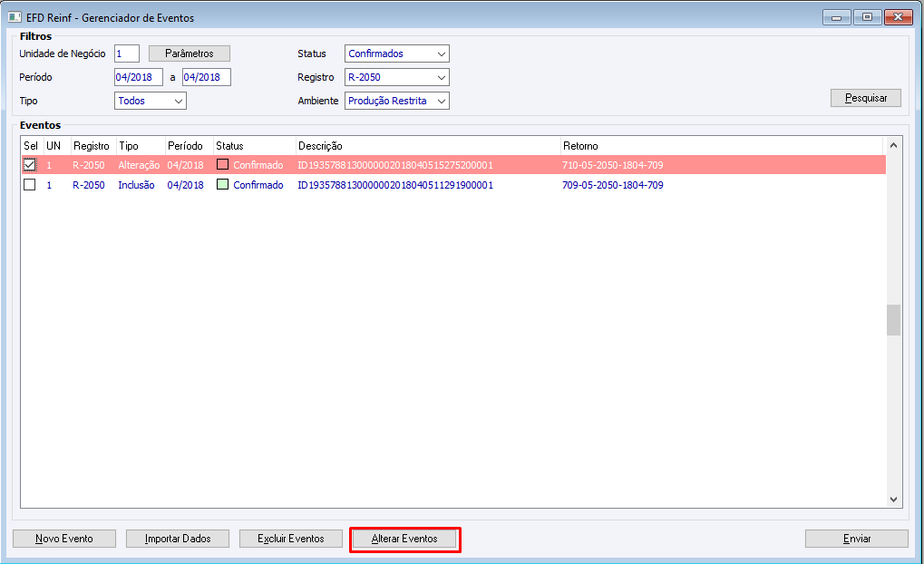Click the Enviar button
Viewport: 924px width, 564px height.
(x=857, y=539)
